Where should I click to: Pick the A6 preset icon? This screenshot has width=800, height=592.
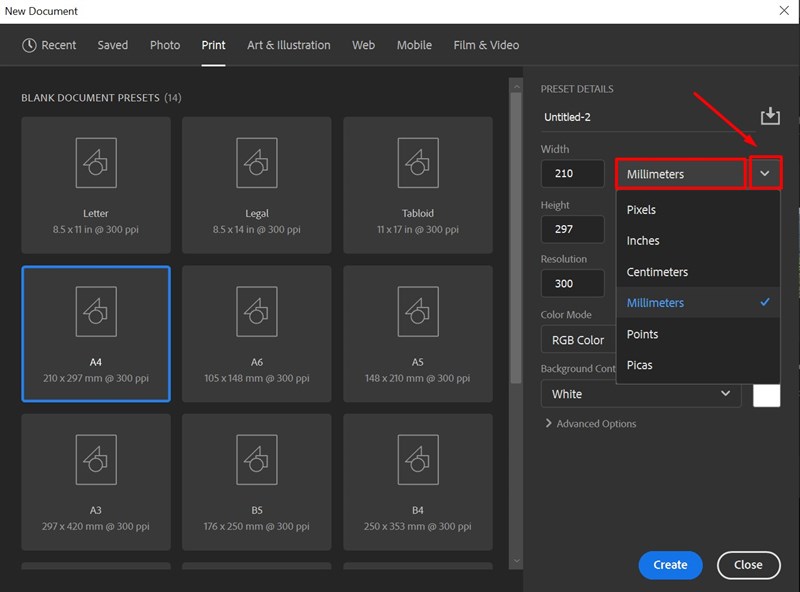256,310
